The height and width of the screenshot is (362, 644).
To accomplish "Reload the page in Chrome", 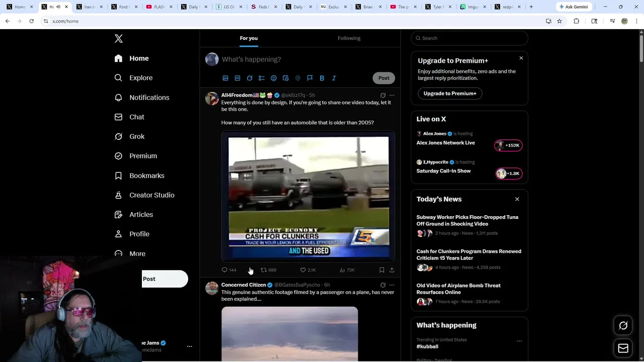I will tap(31, 21).
